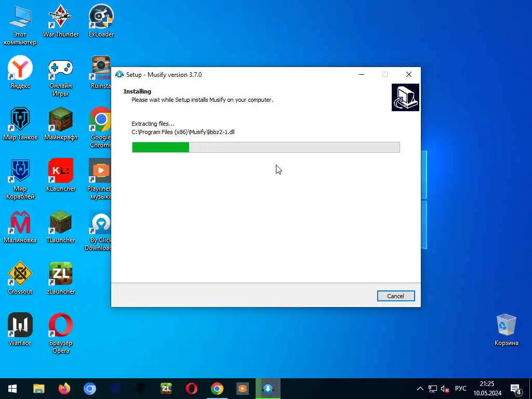Open the blue circle browser taskbar icon
532x399 pixels.
[x=90, y=389]
